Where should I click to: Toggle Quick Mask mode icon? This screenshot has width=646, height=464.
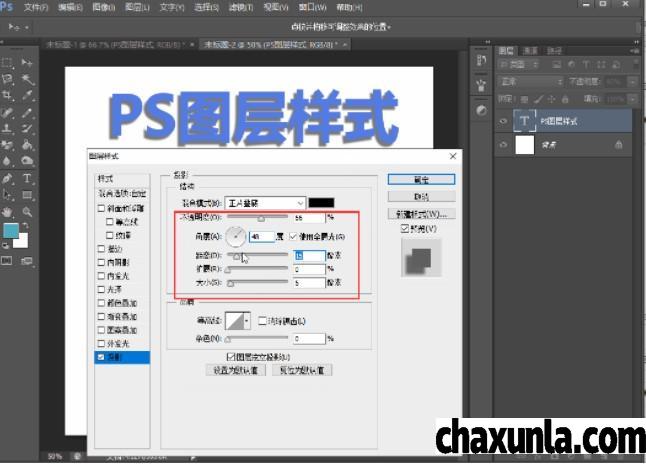click(7, 260)
